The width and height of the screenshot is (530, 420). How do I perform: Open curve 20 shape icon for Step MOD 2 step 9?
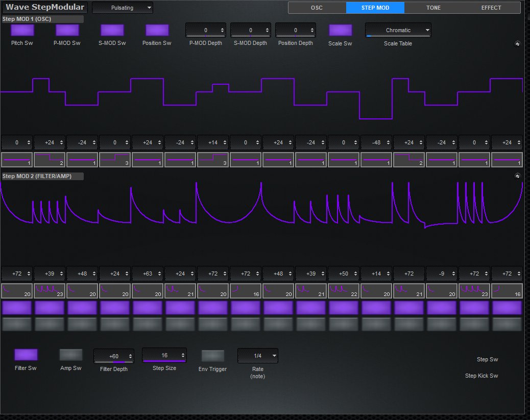(x=278, y=291)
